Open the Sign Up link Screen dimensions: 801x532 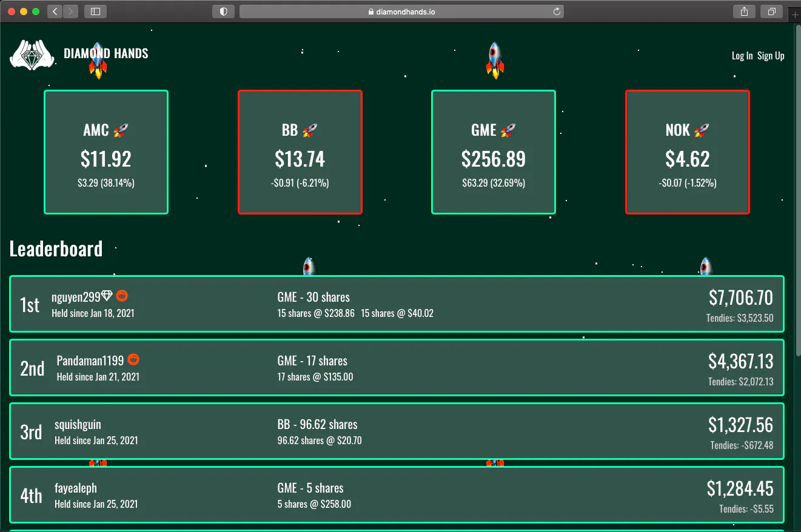771,56
